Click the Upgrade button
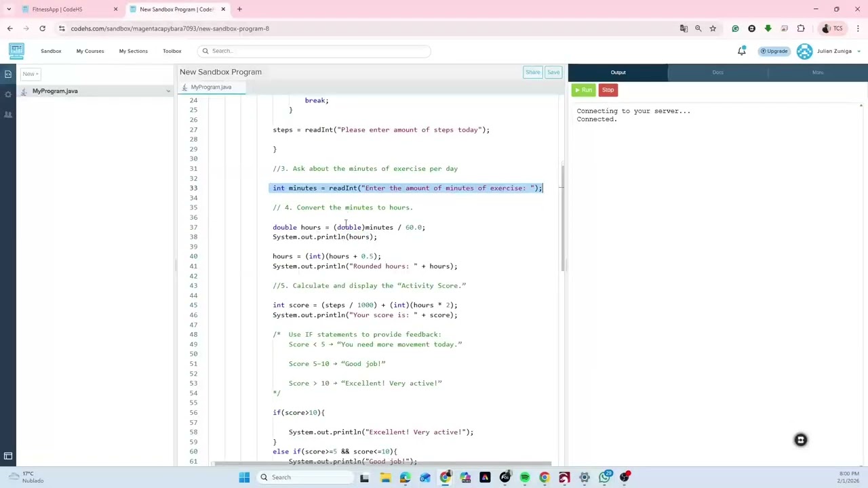The width and height of the screenshot is (868, 488). pyautogui.click(x=774, y=51)
